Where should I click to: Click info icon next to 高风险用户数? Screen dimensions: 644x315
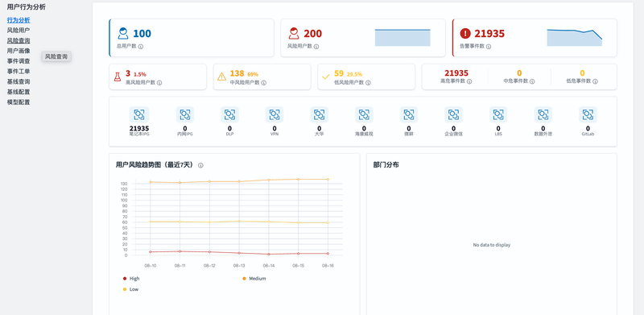159,83
